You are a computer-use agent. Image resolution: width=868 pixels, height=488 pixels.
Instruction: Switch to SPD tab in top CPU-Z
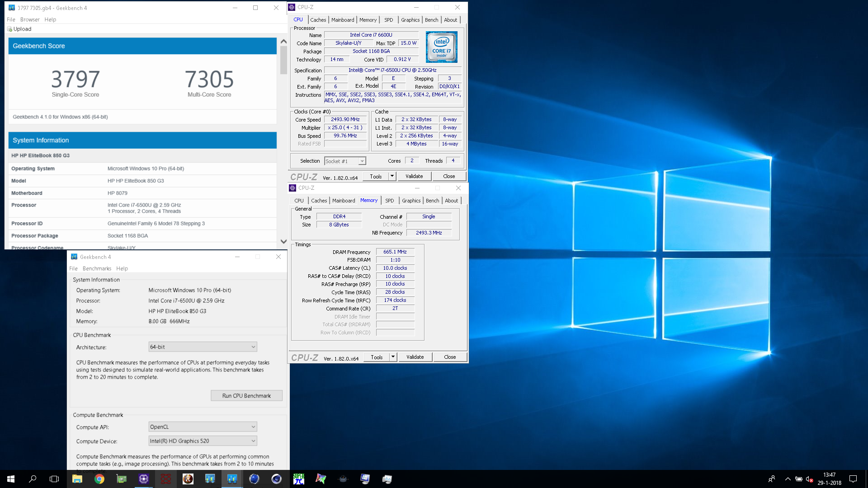pos(389,20)
